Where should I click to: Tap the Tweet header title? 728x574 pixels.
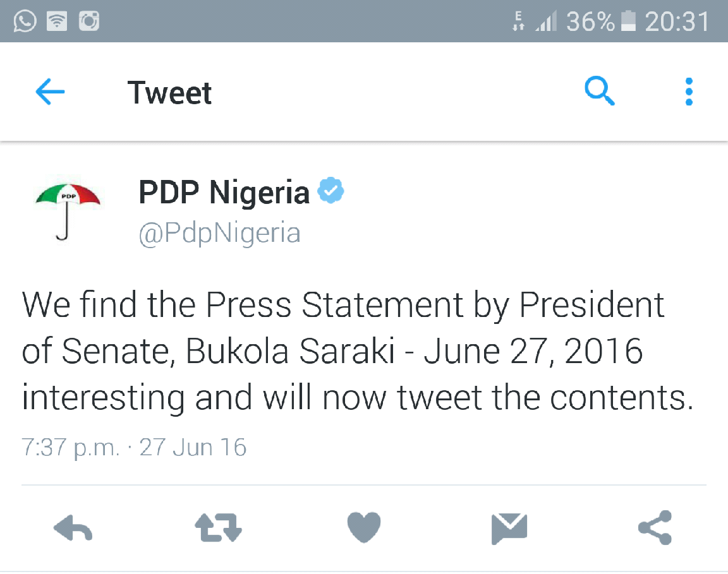(x=169, y=92)
